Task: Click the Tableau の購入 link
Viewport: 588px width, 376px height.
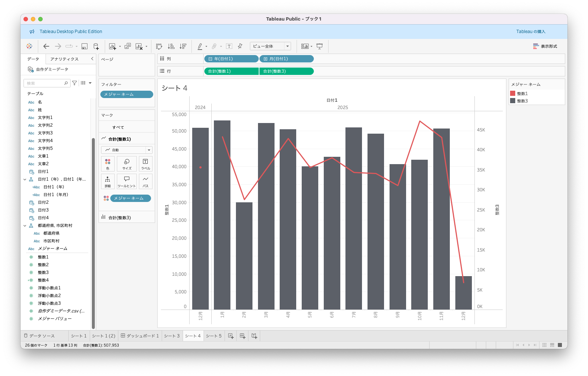Action: coord(531,32)
